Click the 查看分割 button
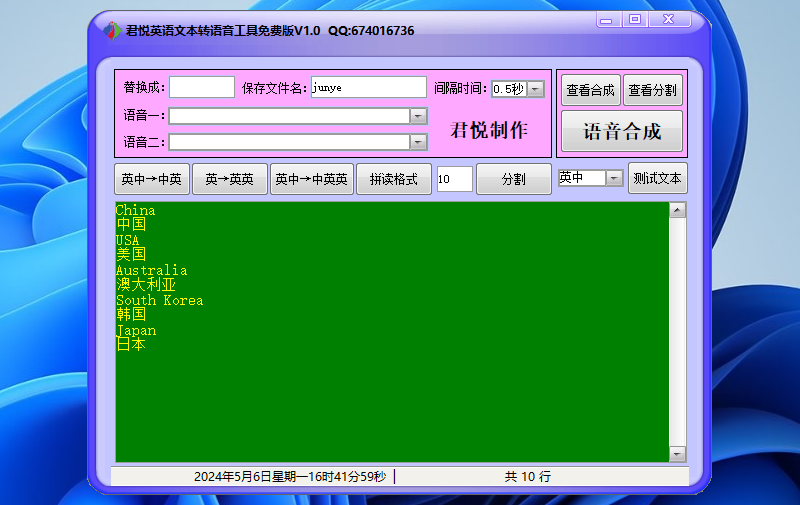This screenshot has width=800, height=505. 653,90
